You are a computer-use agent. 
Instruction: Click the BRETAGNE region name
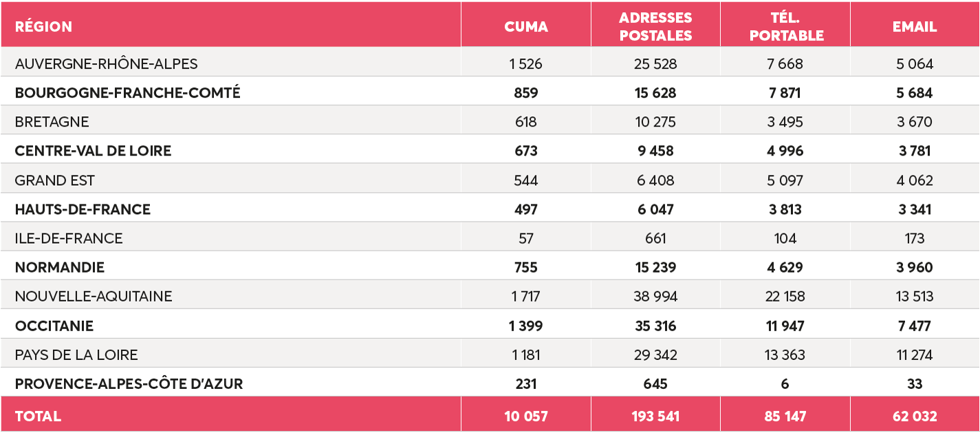tap(52, 122)
